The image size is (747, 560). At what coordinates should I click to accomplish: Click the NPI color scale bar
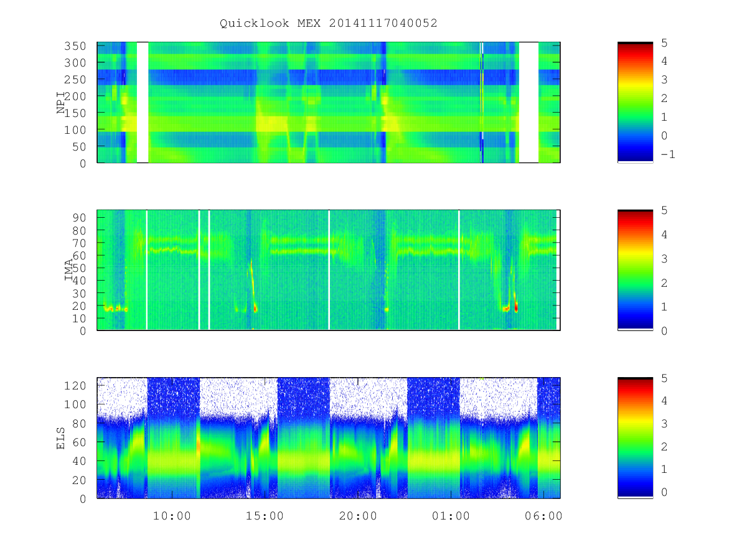click(635, 103)
